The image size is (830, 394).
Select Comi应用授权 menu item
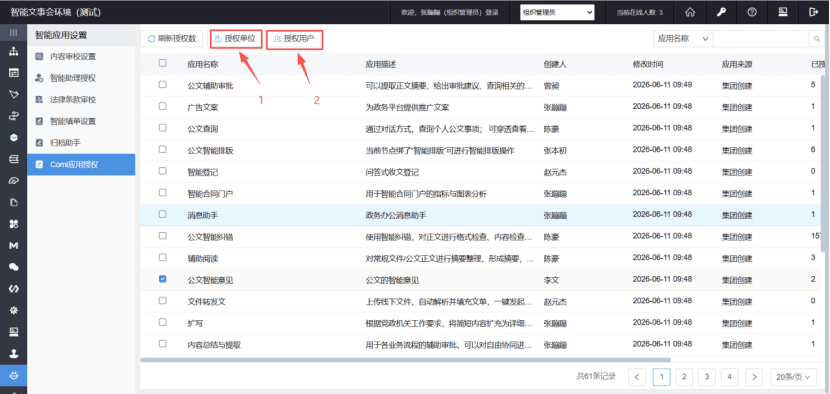(82, 164)
